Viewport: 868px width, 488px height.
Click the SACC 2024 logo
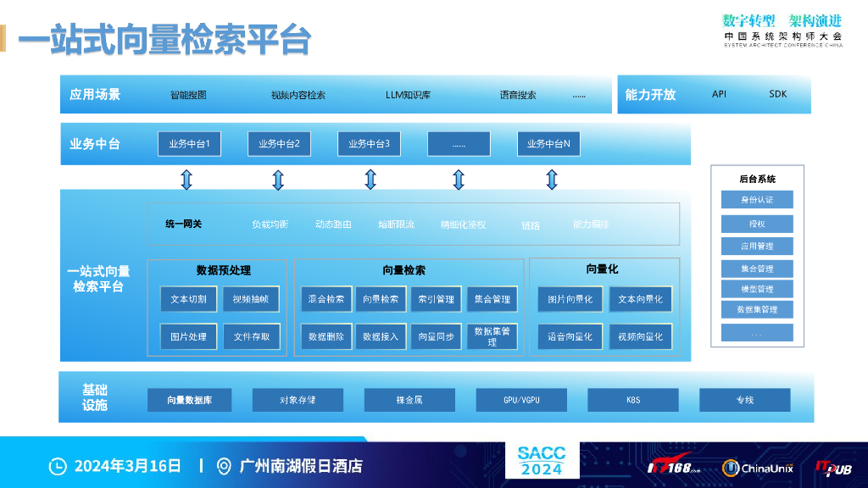(x=542, y=460)
